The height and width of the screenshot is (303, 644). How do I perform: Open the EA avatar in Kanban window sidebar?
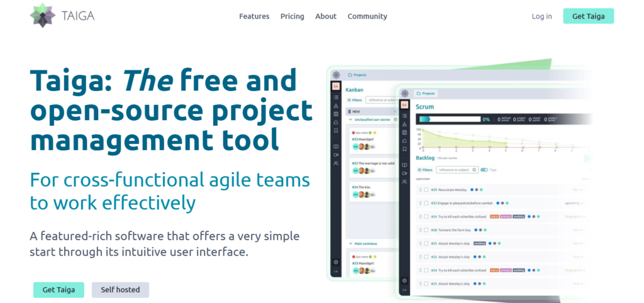336,86
